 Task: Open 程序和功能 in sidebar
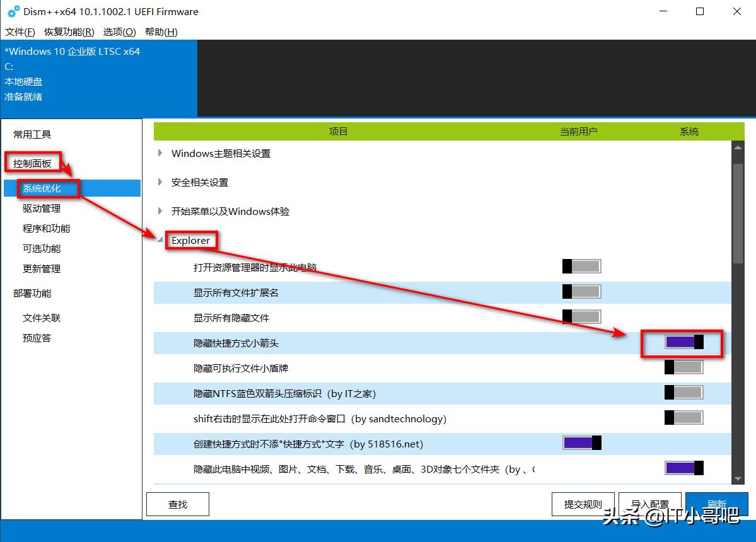(x=46, y=228)
